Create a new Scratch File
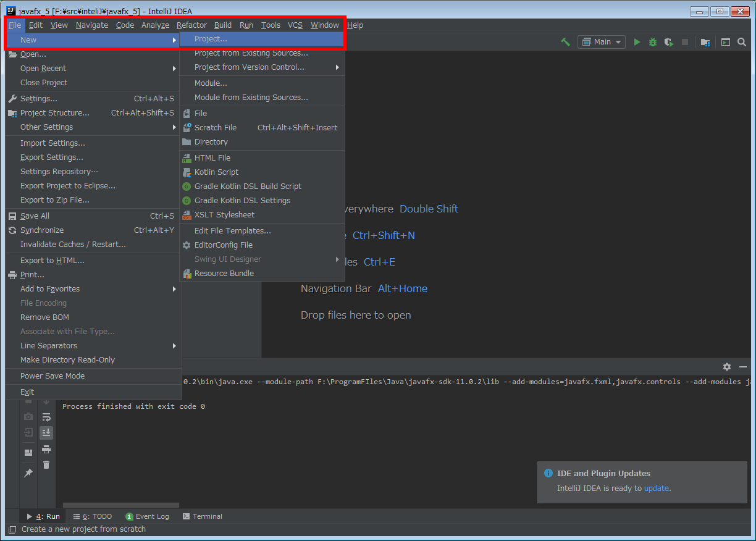This screenshot has height=541, width=756. coord(262,128)
